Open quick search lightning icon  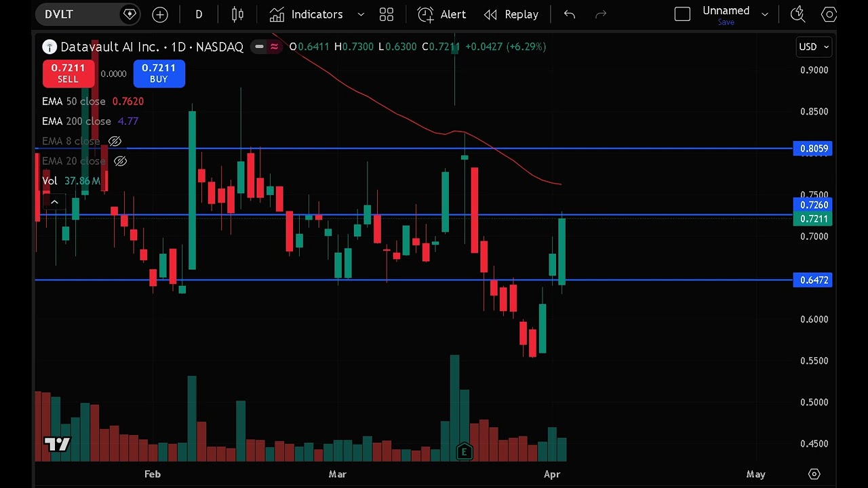(798, 14)
